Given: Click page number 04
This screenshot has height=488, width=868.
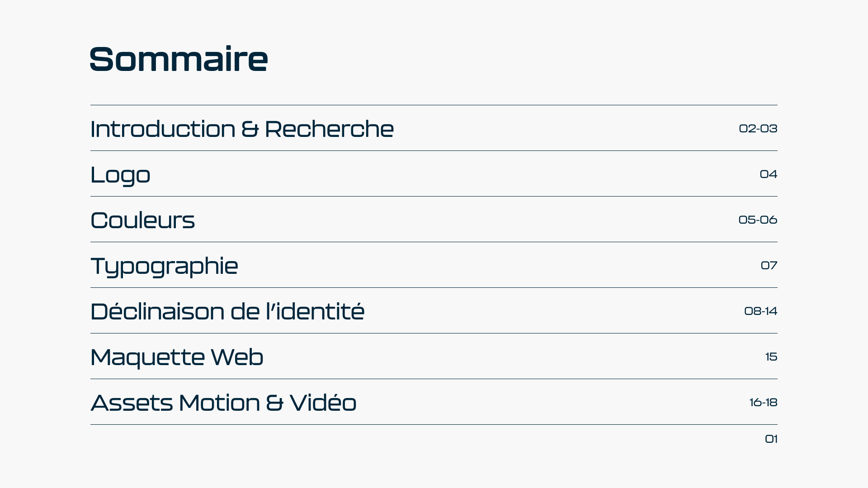Looking at the screenshot, I should click(768, 174).
